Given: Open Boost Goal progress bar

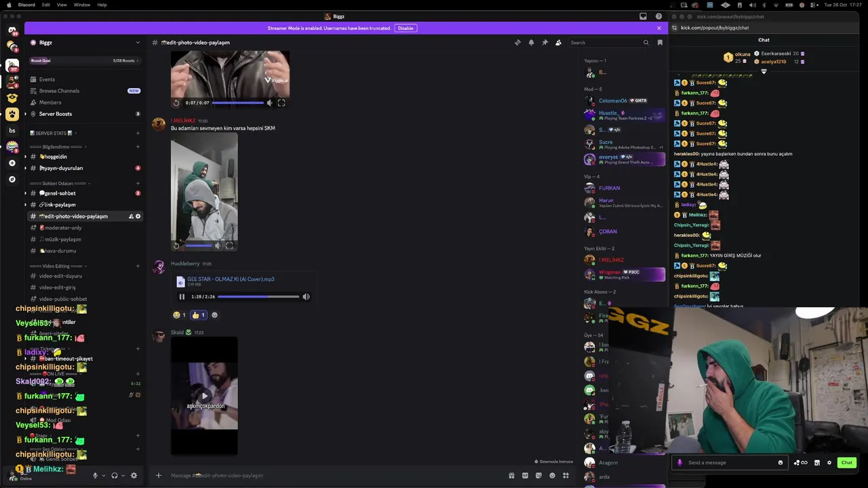Looking at the screenshot, I should (x=84, y=60).
